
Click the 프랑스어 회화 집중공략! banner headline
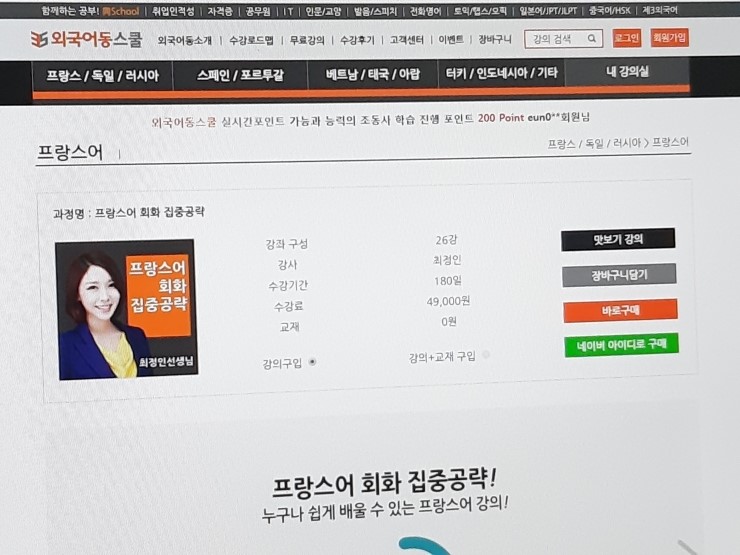pos(384,484)
